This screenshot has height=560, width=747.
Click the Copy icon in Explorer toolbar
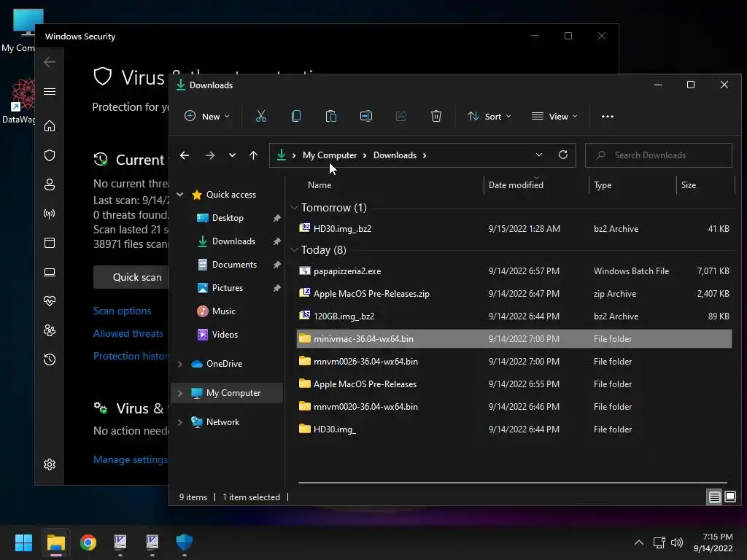[x=296, y=116]
